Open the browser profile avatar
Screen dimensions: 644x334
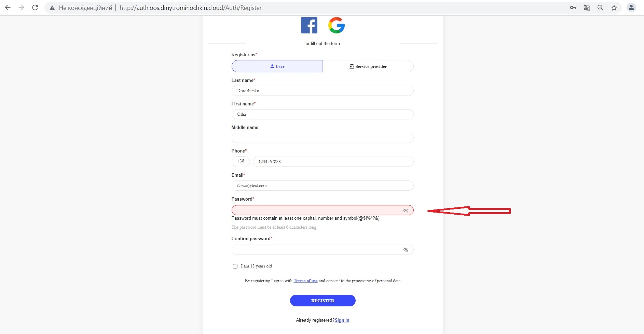click(x=631, y=8)
